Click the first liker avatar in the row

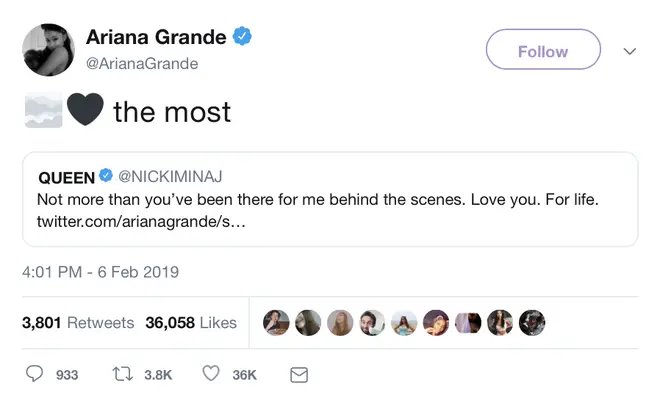point(276,323)
